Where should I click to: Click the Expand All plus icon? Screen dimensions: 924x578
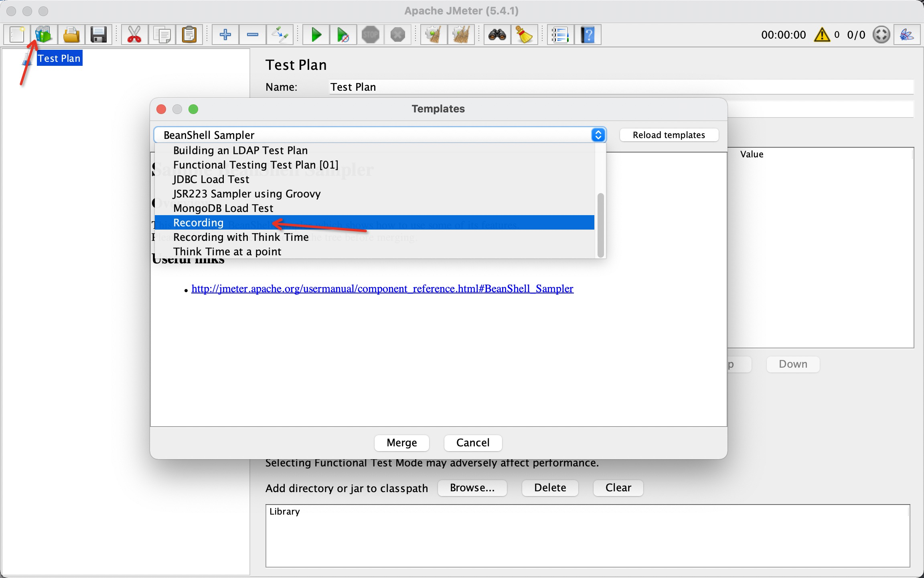225,35
